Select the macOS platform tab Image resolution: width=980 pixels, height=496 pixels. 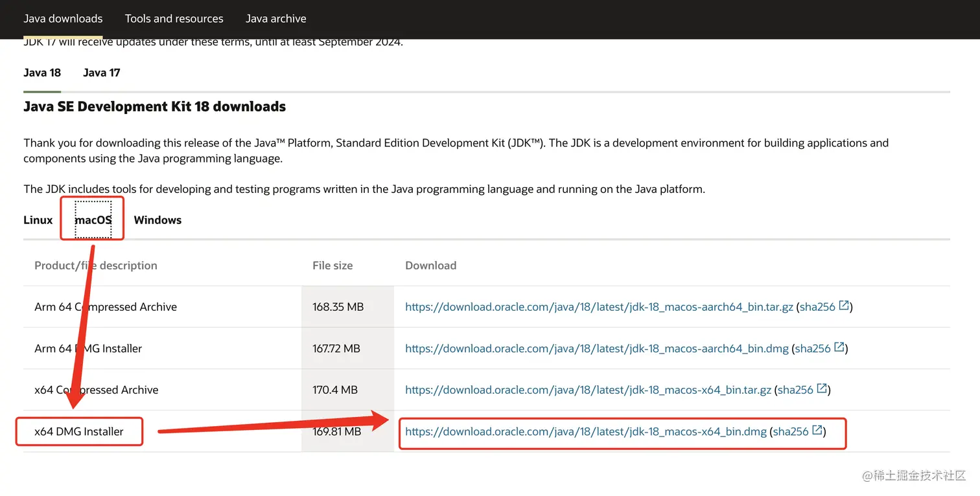point(93,220)
